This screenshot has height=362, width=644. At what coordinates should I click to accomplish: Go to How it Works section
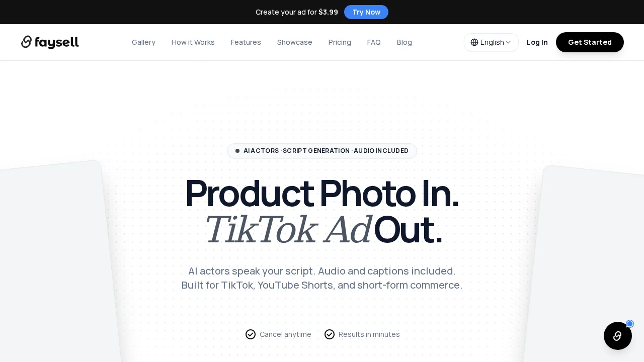(x=193, y=42)
